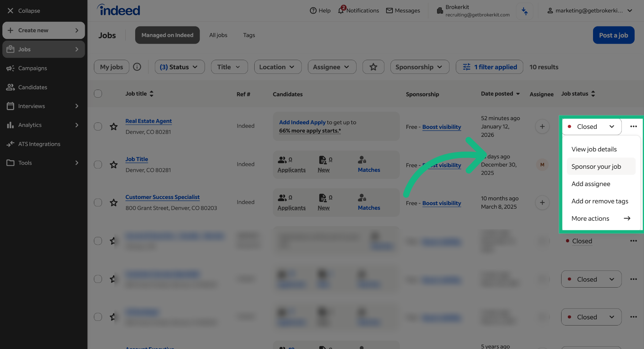The width and height of the screenshot is (644, 349).
Task: Open the Candidates sidebar section
Action: point(32,87)
